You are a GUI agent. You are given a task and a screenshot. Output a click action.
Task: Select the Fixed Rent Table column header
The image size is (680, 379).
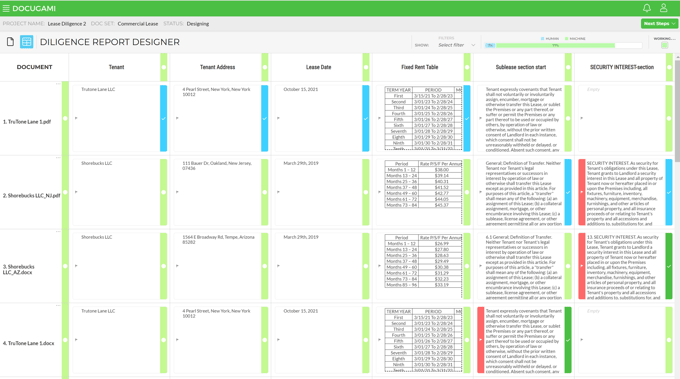419,67
